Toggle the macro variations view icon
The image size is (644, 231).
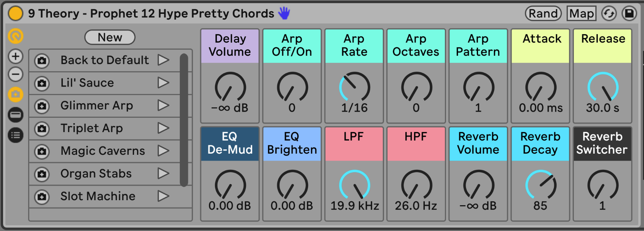point(16,94)
